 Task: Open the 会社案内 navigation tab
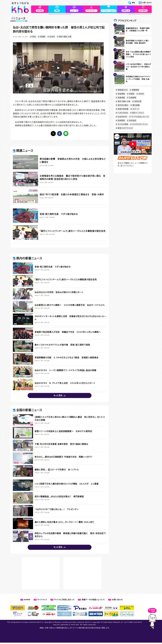143,9
